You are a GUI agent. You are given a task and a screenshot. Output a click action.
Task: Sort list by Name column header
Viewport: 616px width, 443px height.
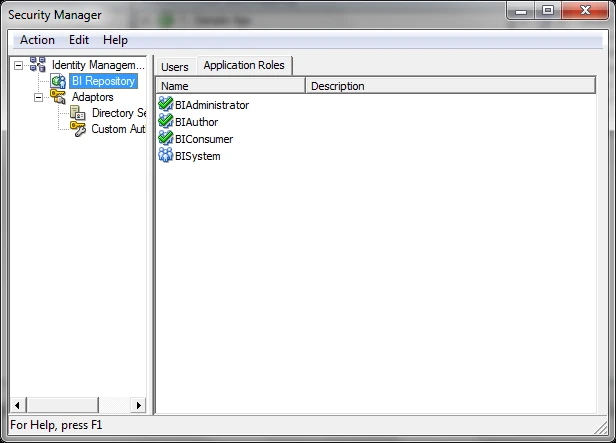point(230,87)
